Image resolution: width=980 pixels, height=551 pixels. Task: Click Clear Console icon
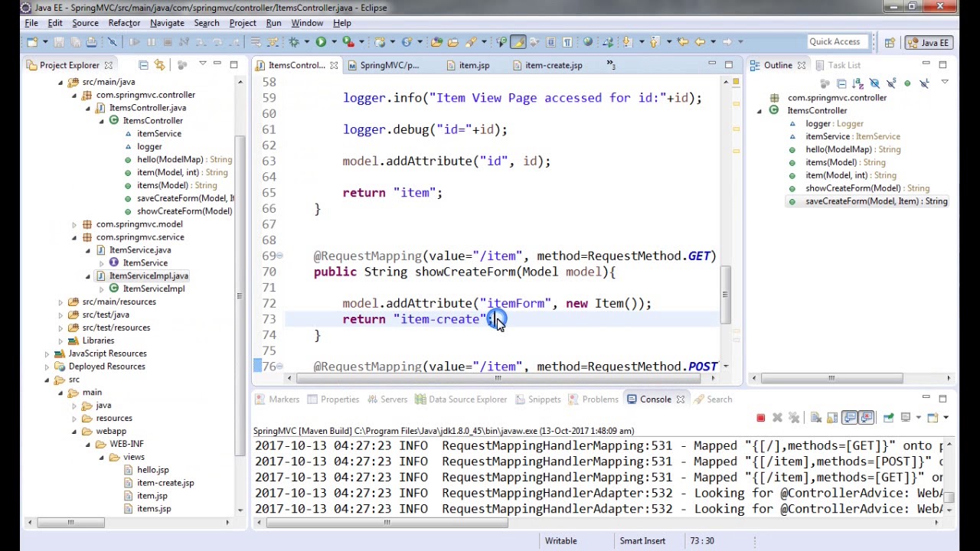[x=815, y=418]
